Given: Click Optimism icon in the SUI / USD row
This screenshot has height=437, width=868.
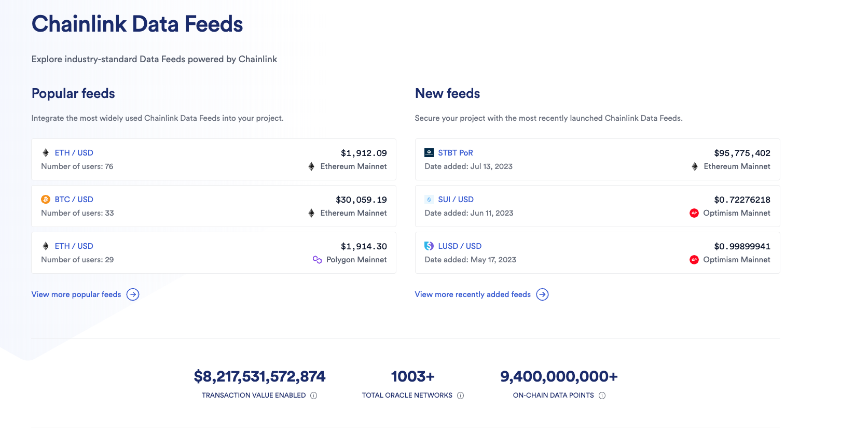Looking at the screenshot, I should [x=694, y=213].
